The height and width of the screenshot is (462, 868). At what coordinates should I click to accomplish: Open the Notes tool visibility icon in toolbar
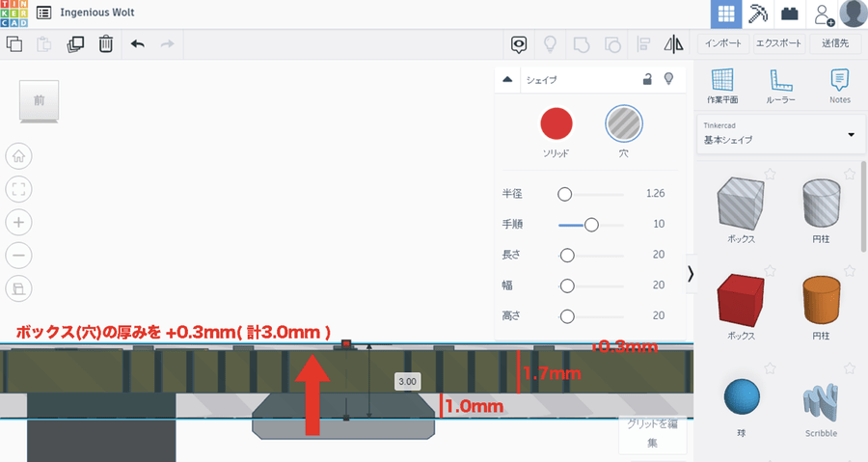519,44
